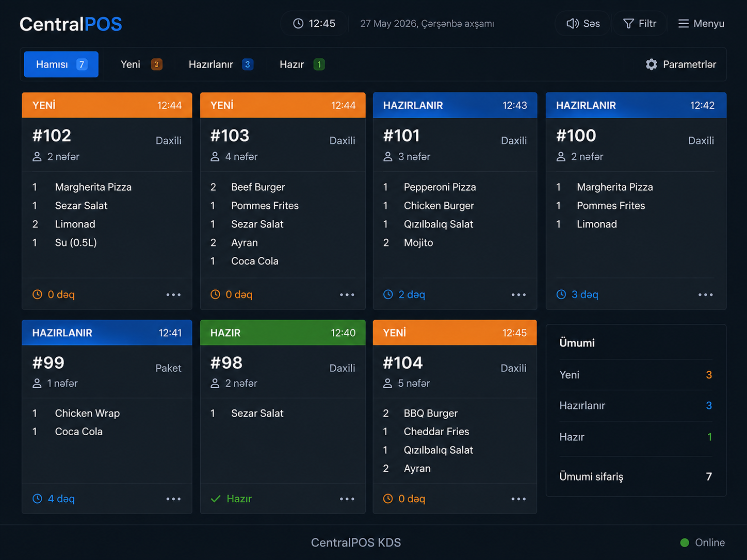
Task: Click the green HAZIR header of order #98
Action: tap(283, 333)
